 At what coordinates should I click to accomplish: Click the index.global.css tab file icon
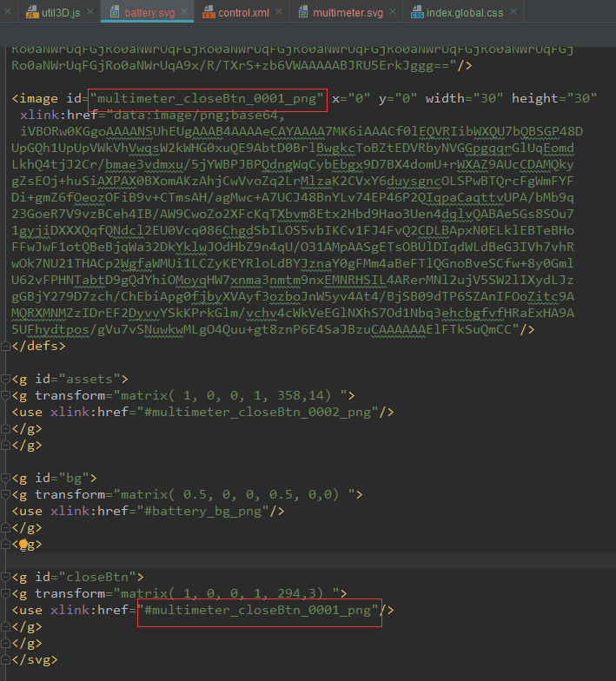(x=417, y=12)
